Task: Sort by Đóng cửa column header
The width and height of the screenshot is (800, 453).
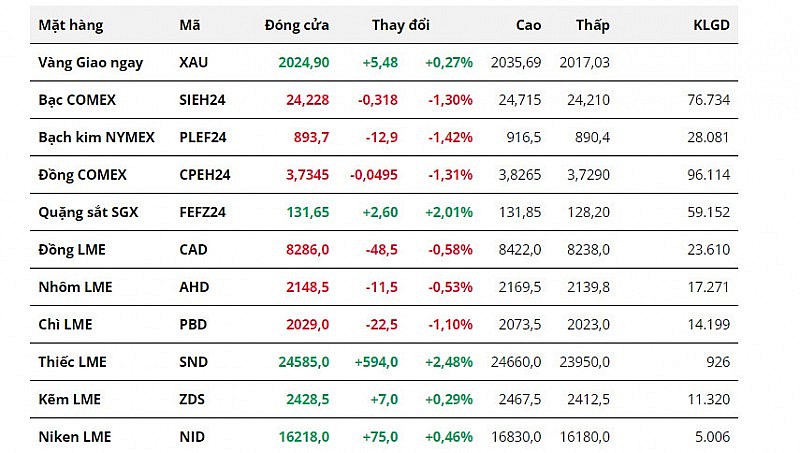Action: [296, 25]
